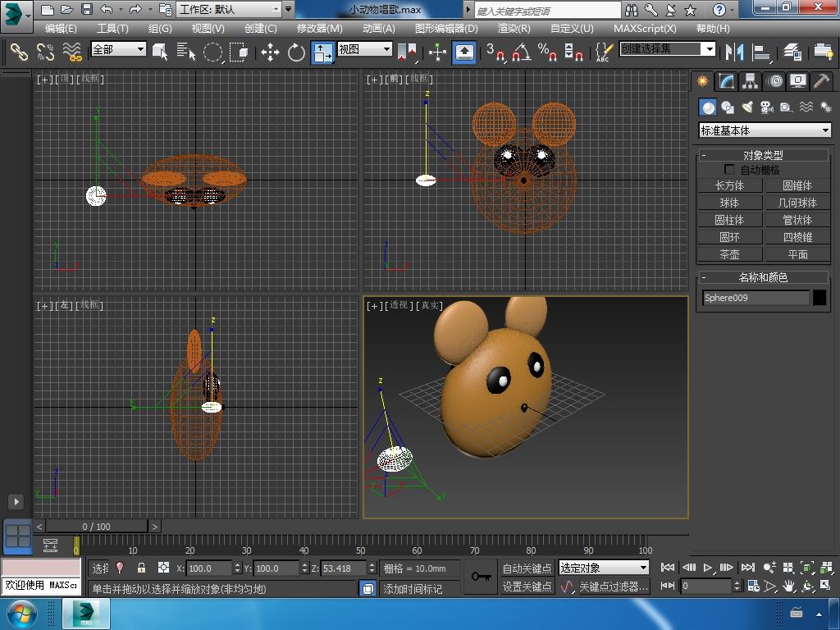
Task: Click the 茶壶 teapot button
Action: pos(729,254)
